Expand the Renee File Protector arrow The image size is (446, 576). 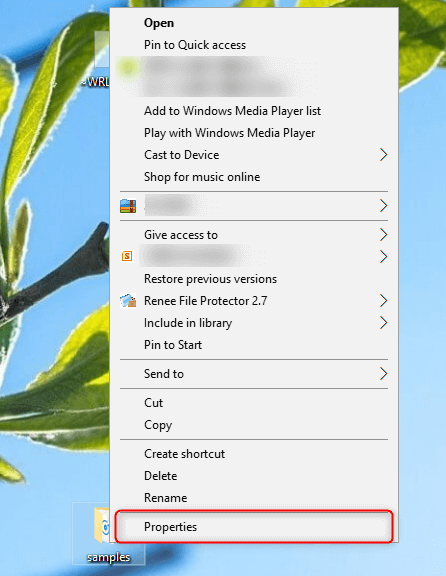click(x=383, y=300)
